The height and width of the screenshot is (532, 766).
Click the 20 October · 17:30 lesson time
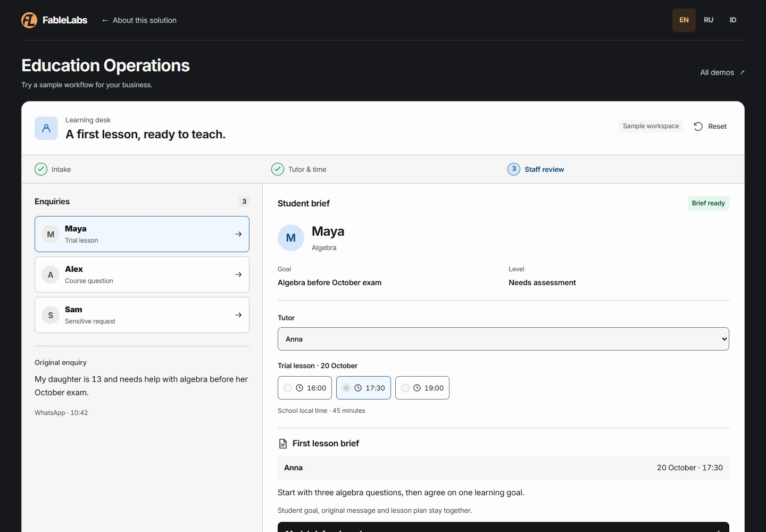pos(690,468)
